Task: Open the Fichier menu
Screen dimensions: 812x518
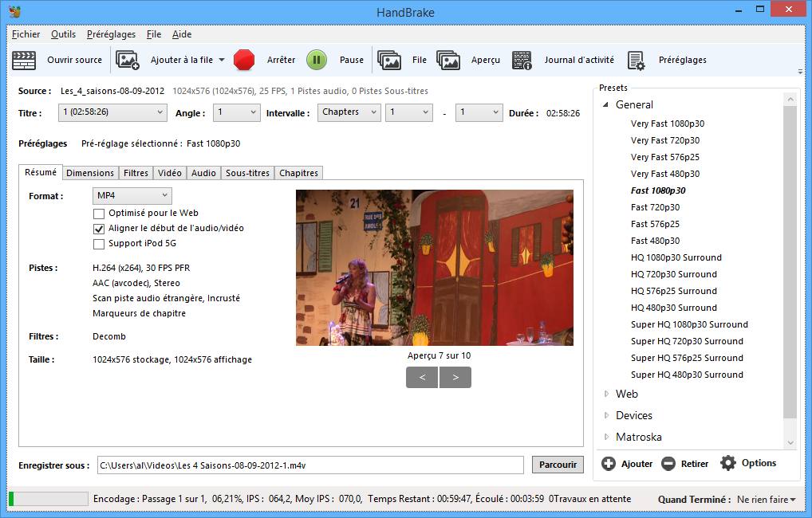Action: point(26,34)
